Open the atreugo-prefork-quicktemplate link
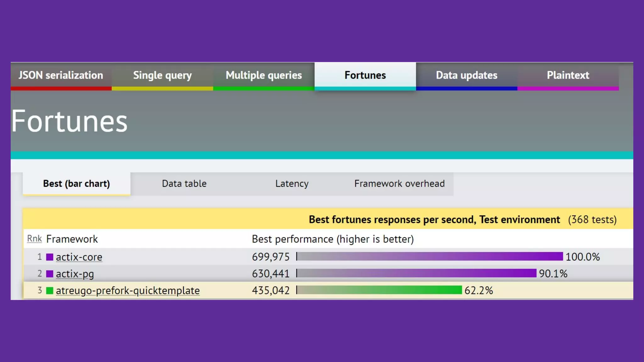This screenshot has height=362, width=644. click(128, 290)
